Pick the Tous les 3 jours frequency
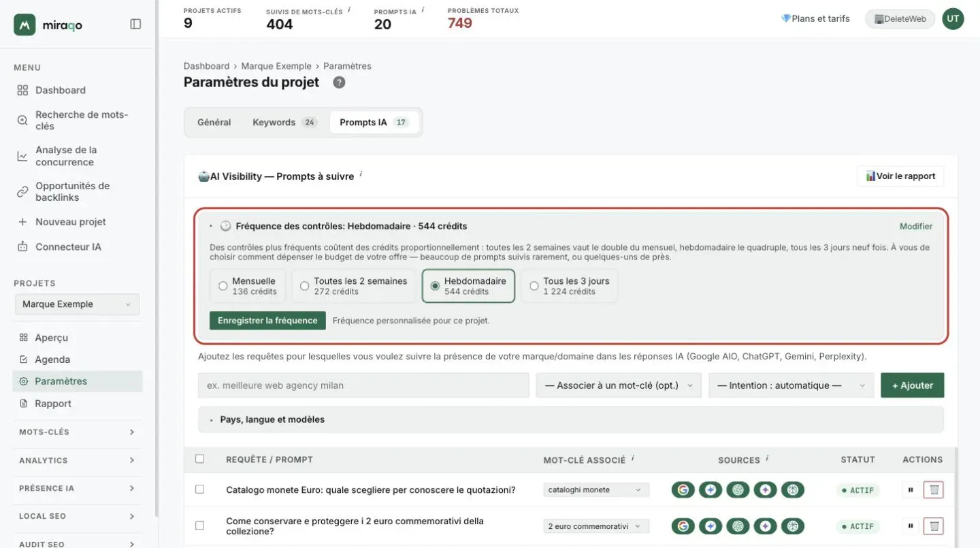This screenshot has height=548, width=980. [x=569, y=286]
